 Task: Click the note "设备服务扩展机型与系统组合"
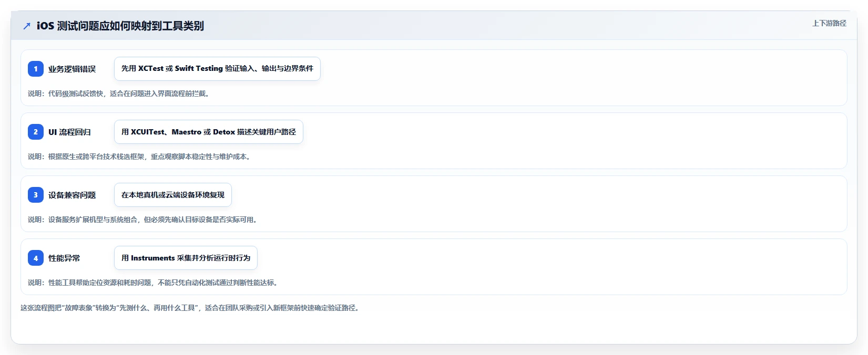tap(144, 220)
